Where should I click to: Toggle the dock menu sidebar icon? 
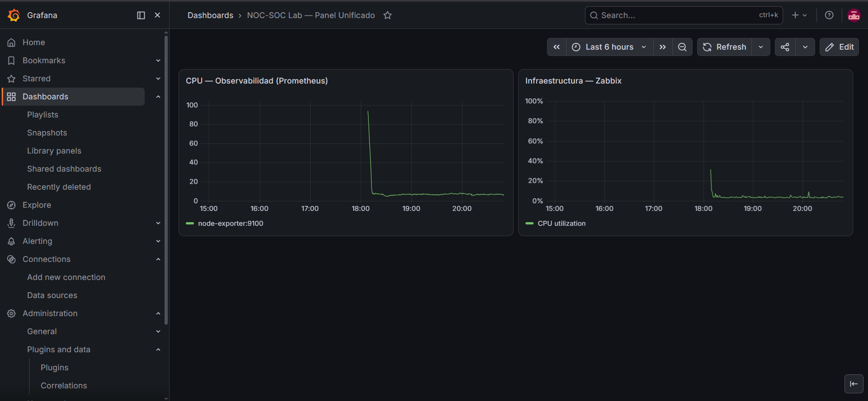pos(141,15)
